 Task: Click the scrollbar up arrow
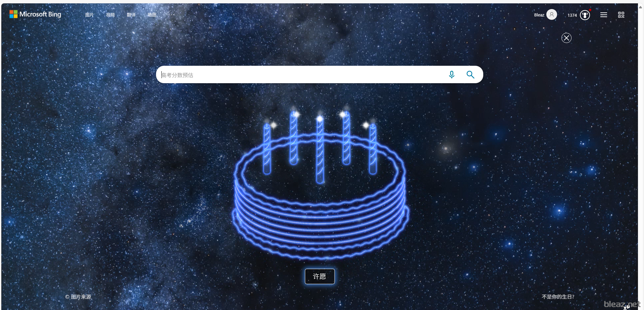641,6
